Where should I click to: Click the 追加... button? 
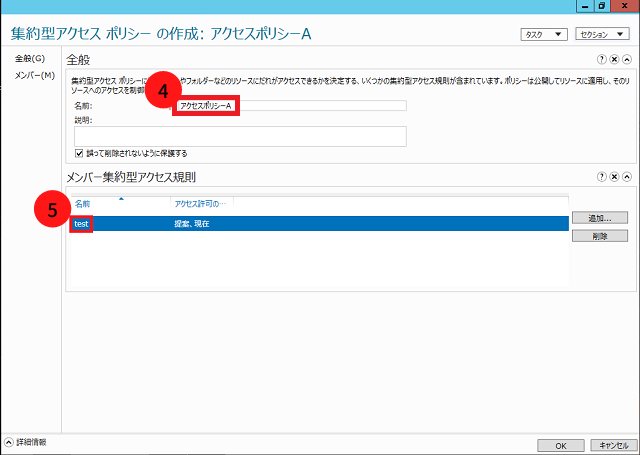click(599, 217)
